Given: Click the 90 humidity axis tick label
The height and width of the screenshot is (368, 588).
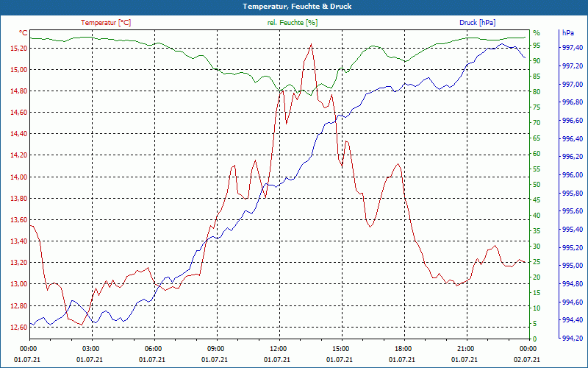Looking at the screenshot, I should (537, 61).
